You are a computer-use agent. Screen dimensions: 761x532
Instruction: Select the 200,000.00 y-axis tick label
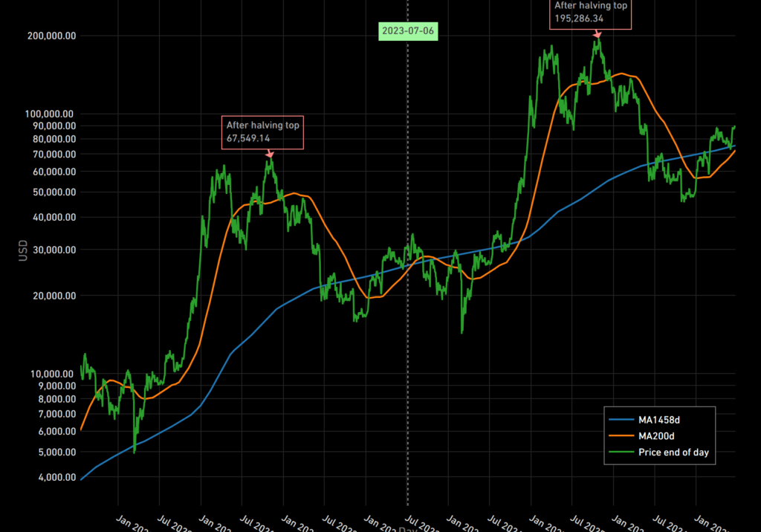47,36
